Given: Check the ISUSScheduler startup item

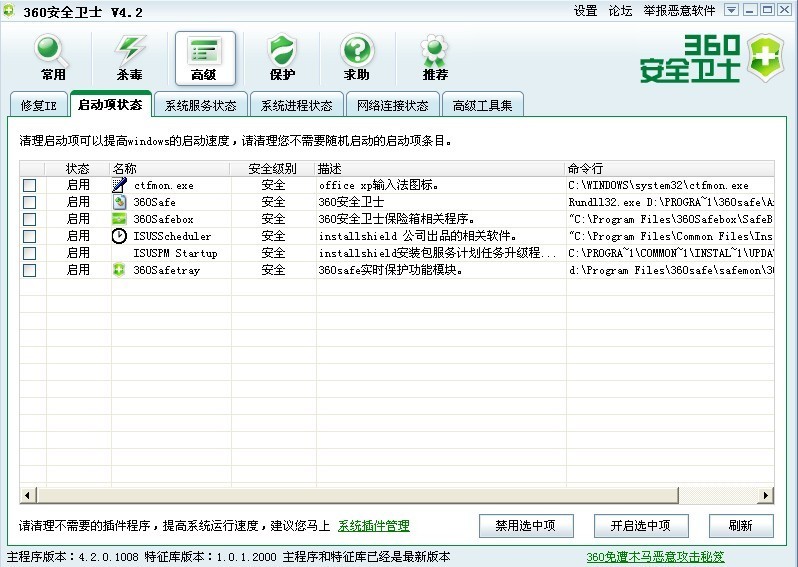Looking at the screenshot, I should coord(30,236).
